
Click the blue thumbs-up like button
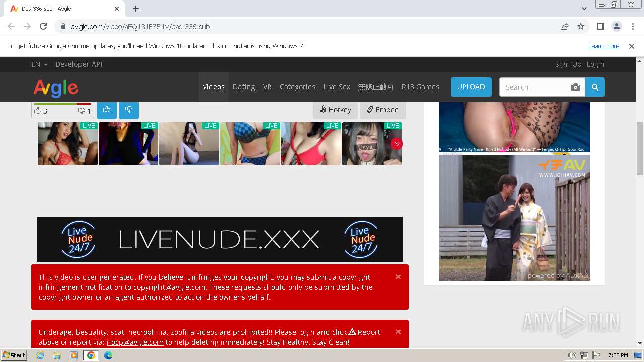(107, 110)
